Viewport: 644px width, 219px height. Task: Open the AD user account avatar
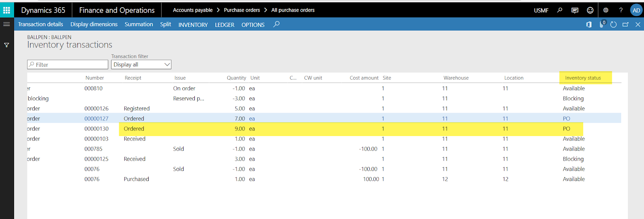636,10
